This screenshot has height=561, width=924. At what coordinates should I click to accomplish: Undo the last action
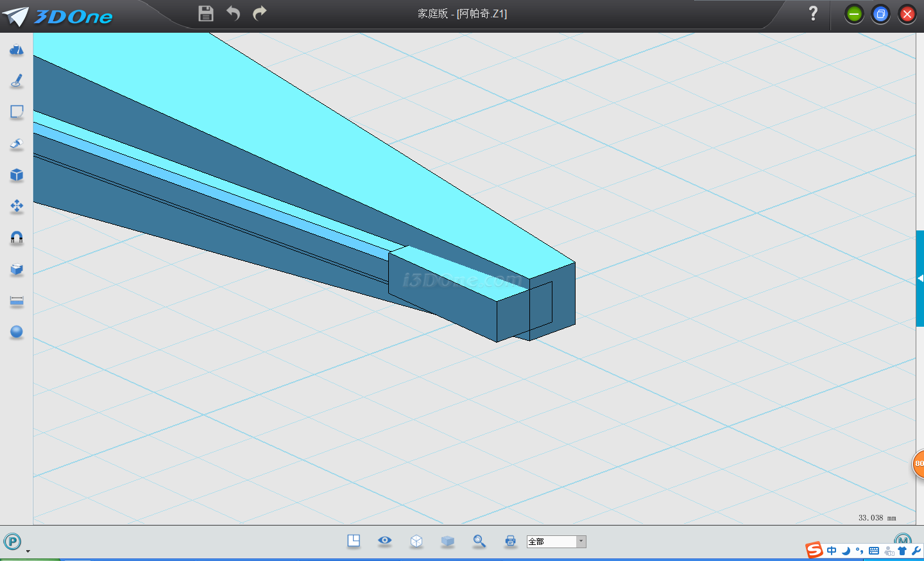point(233,13)
